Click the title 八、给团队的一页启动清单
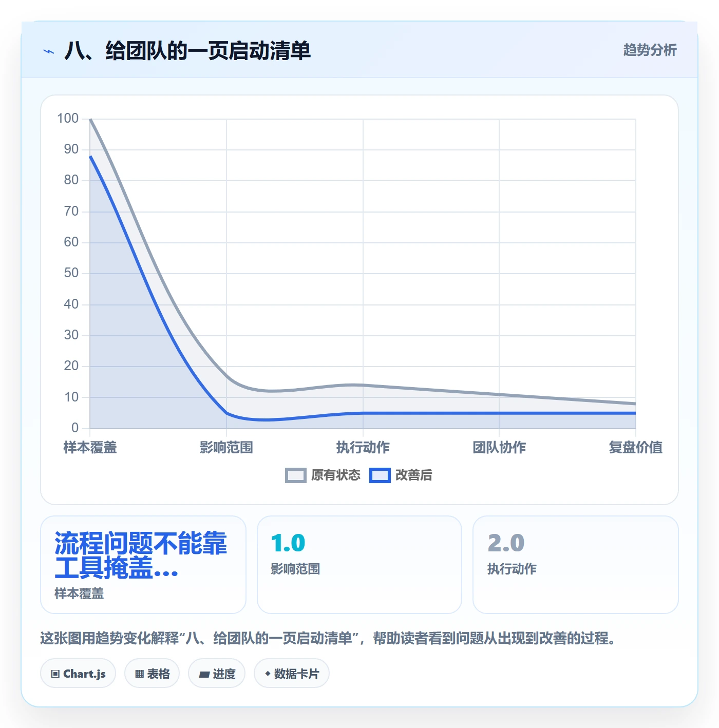719x728 pixels. 187,51
